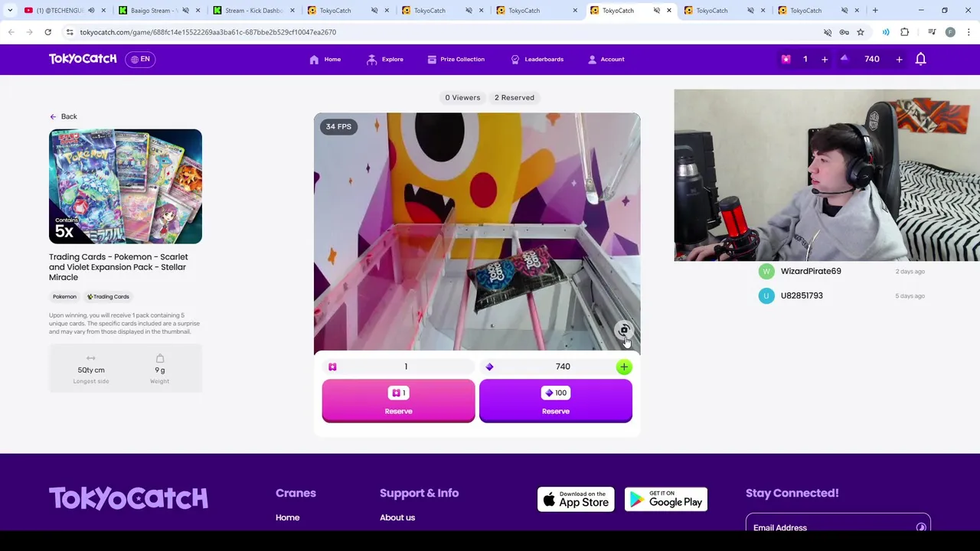980x551 pixels.
Task: Click the ticket icon below the video
Action: (x=332, y=367)
